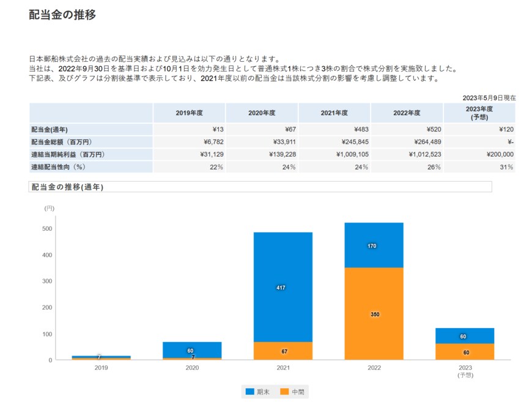The height and width of the screenshot is (404, 532).
Task: Select the 2019年度 column header
Action: 190,113
